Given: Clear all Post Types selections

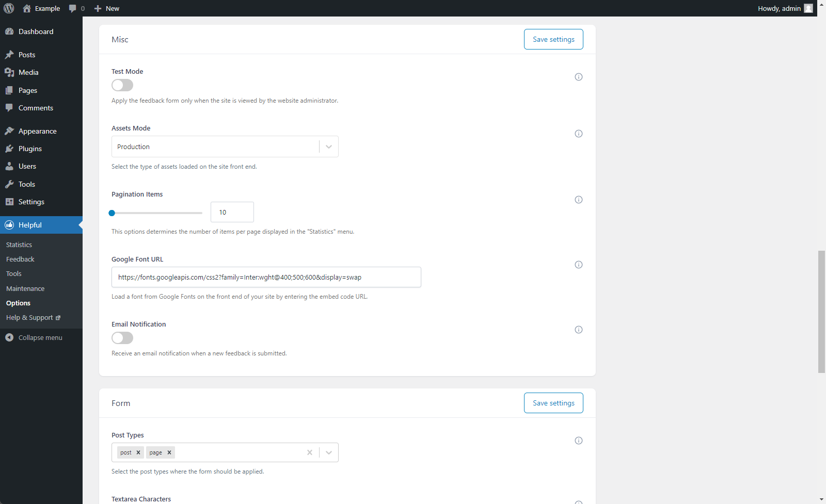Looking at the screenshot, I should tap(310, 452).
